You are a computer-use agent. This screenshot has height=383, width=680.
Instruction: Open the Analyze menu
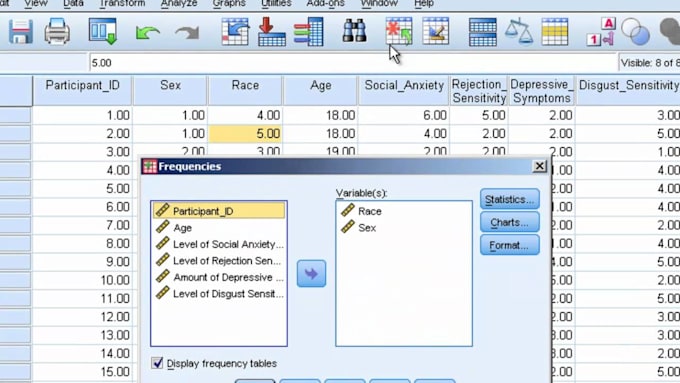click(179, 3)
